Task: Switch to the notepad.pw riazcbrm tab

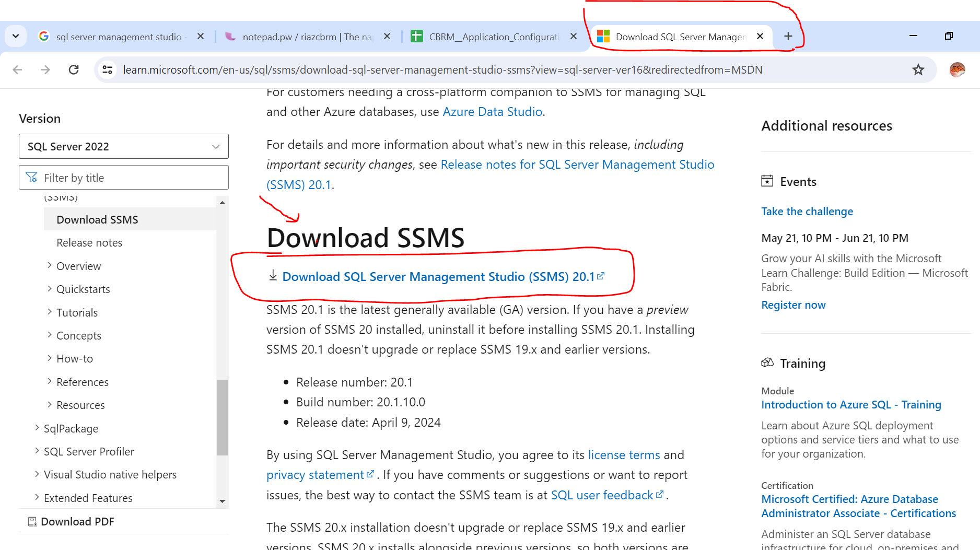Action: coord(307,37)
